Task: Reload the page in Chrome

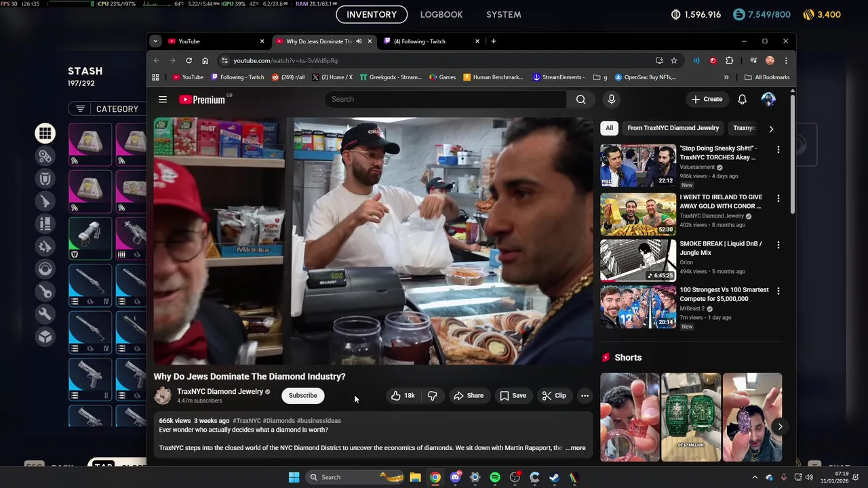Action: (x=189, y=60)
